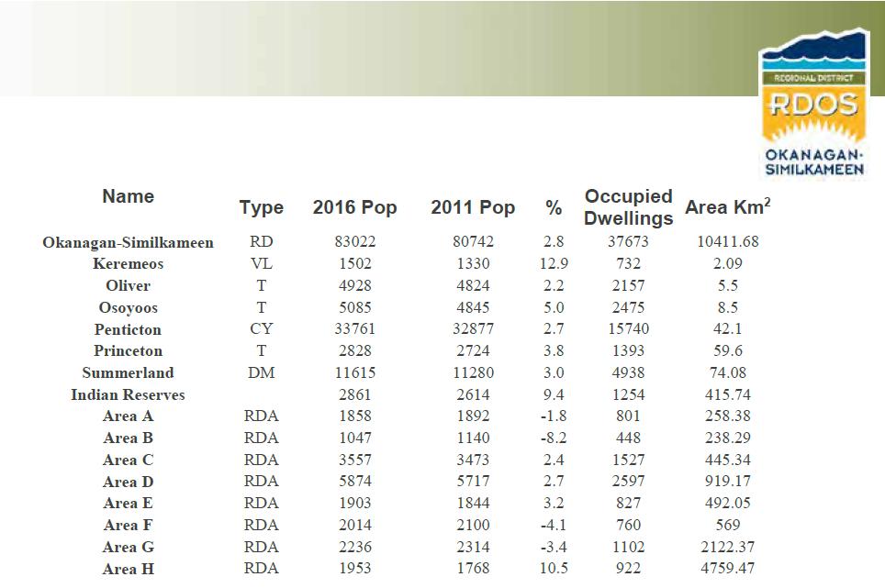Click the % column header

pos(554,208)
